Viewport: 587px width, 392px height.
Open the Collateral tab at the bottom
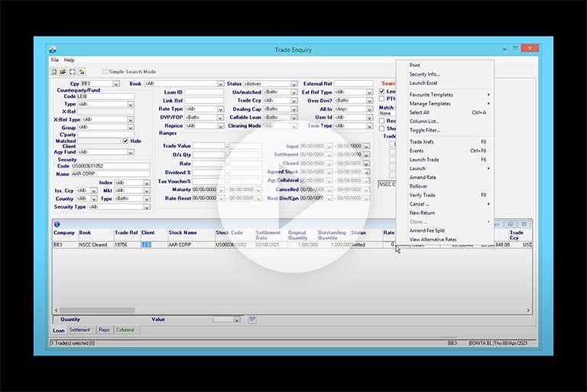point(125,330)
